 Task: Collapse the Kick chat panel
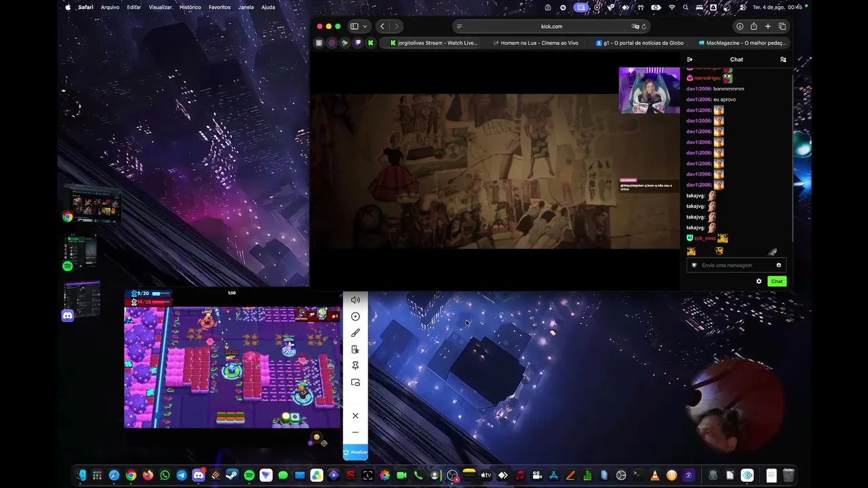tap(690, 60)
